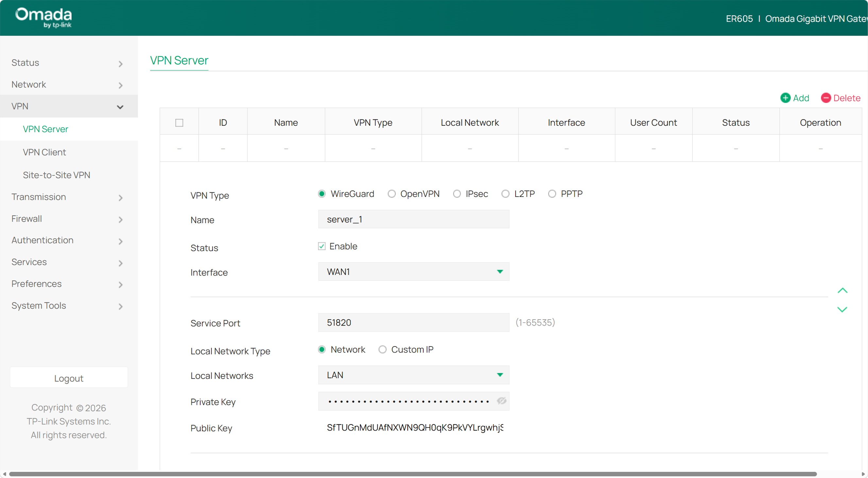Click the Logout button
868x478 pixels.
point(69,378)
